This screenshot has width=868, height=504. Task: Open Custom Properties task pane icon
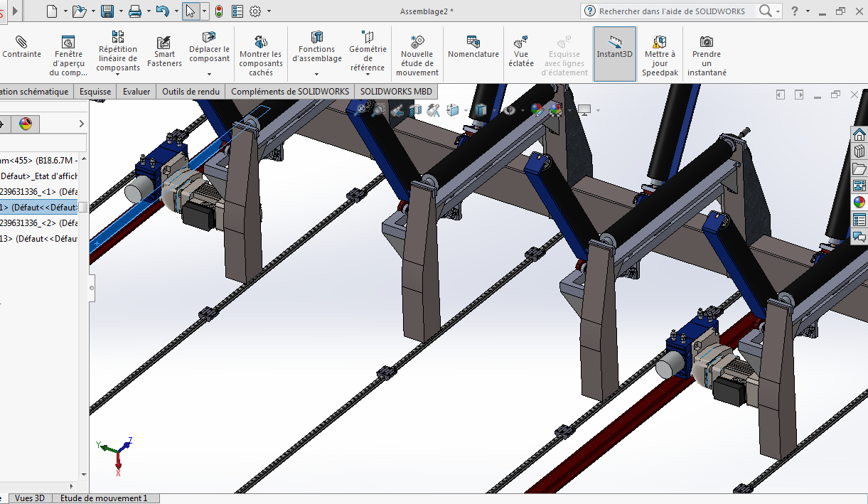(859, 220)
